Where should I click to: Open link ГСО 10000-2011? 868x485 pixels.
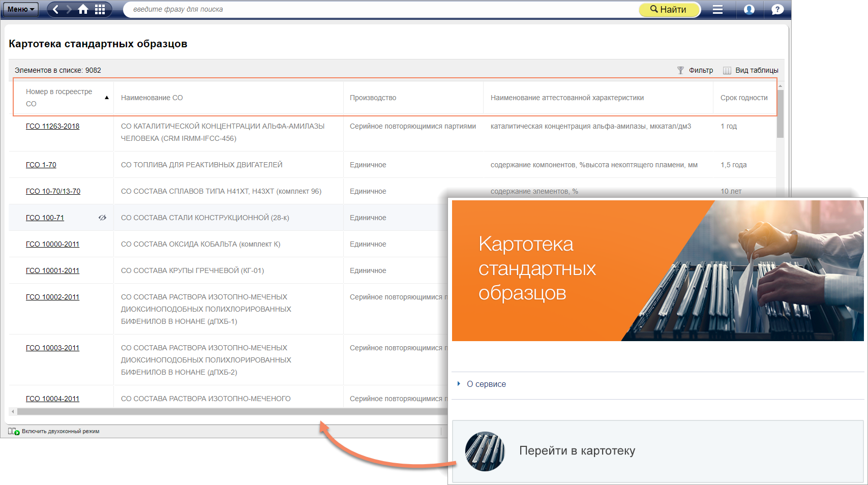(52, 244)
